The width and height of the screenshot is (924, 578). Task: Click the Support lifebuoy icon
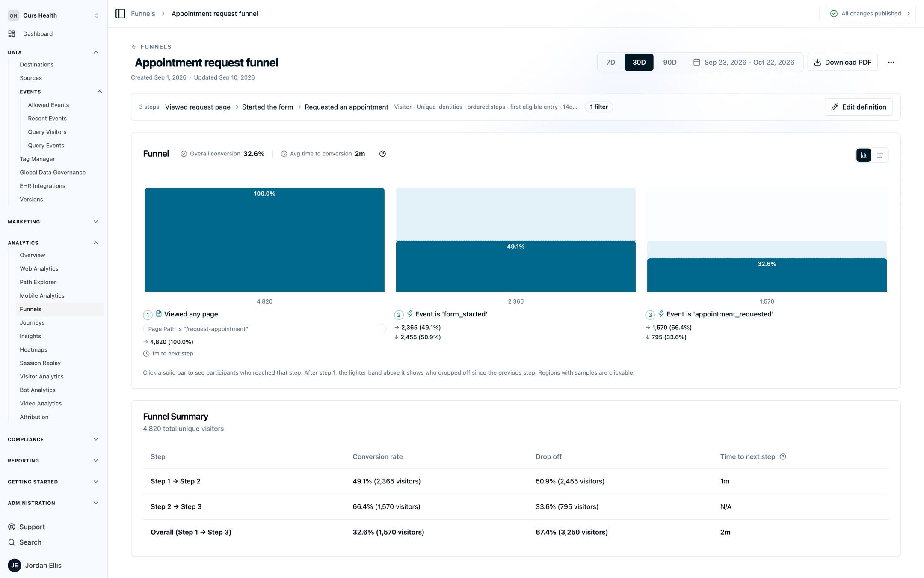12,527
